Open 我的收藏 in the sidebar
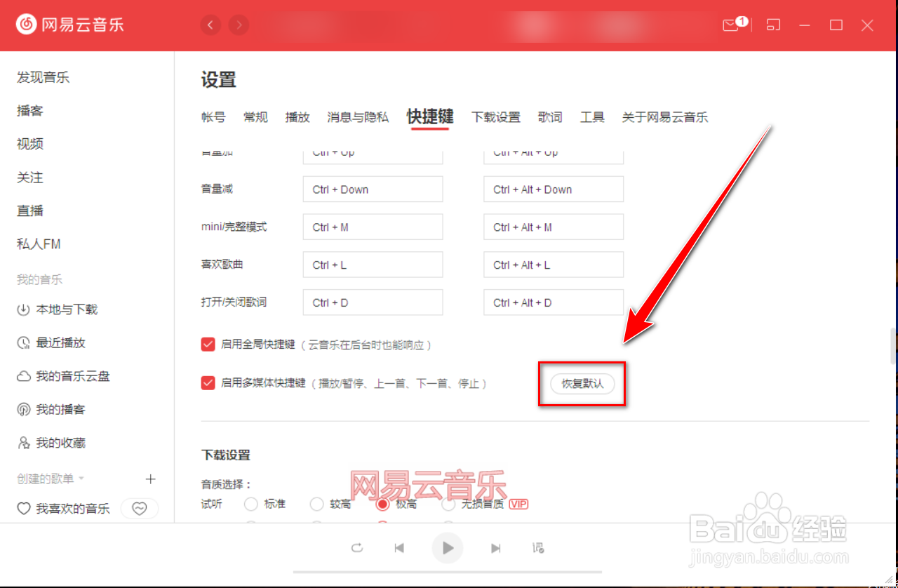Image resolution: width=898 pixels, height=588 pixels. 51,443
